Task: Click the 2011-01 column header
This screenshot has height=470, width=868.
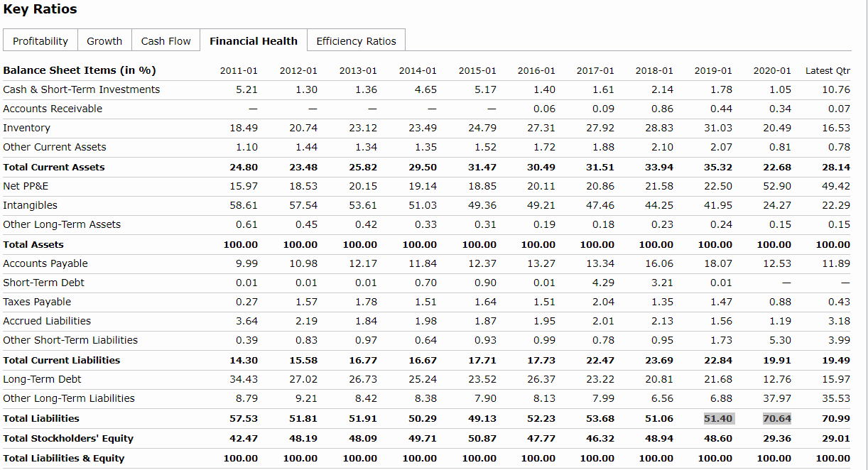Action: coord(239,70)
